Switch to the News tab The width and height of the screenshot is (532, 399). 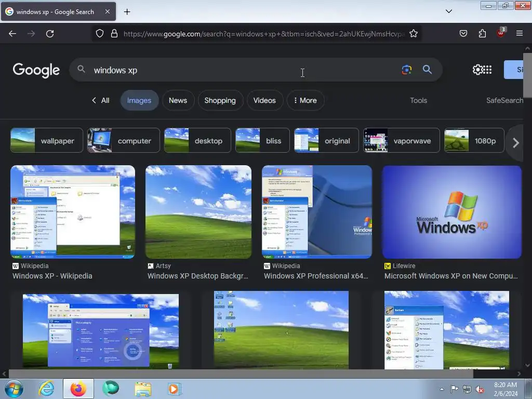click(178, 100)
